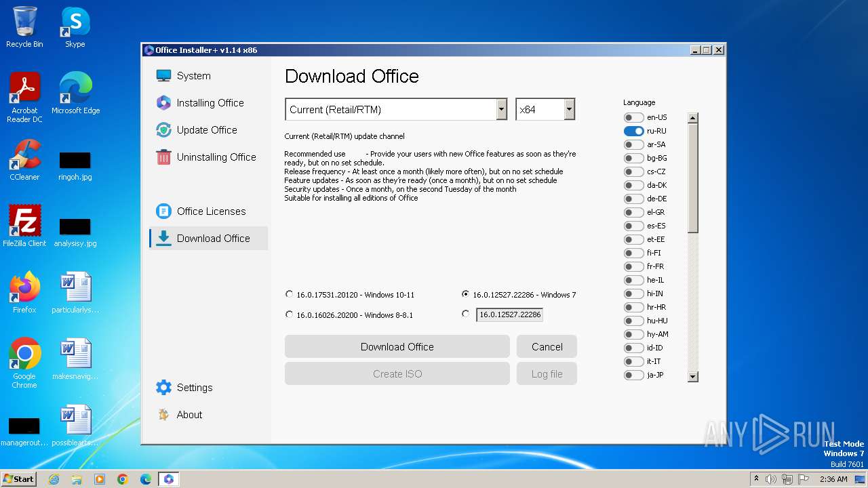Viewport: 868px width, 488px height.
Task: Click the Download Office button
Action: tap(397, 346)
